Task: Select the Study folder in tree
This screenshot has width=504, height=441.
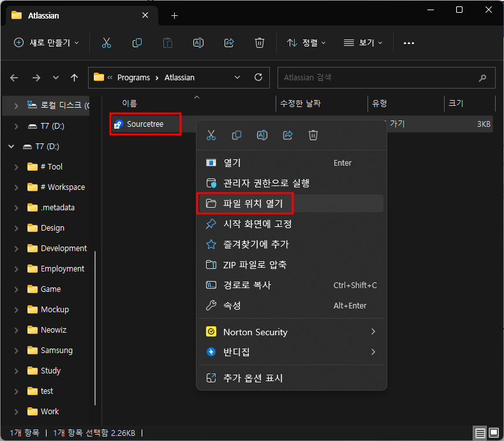Action: point(50,371)
